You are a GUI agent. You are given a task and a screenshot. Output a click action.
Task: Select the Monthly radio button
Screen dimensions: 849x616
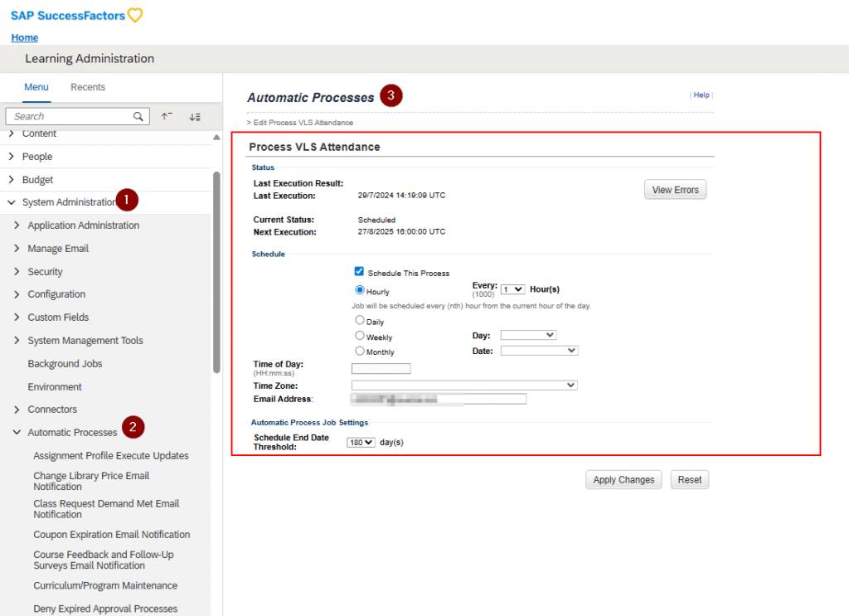pos(360,351)
